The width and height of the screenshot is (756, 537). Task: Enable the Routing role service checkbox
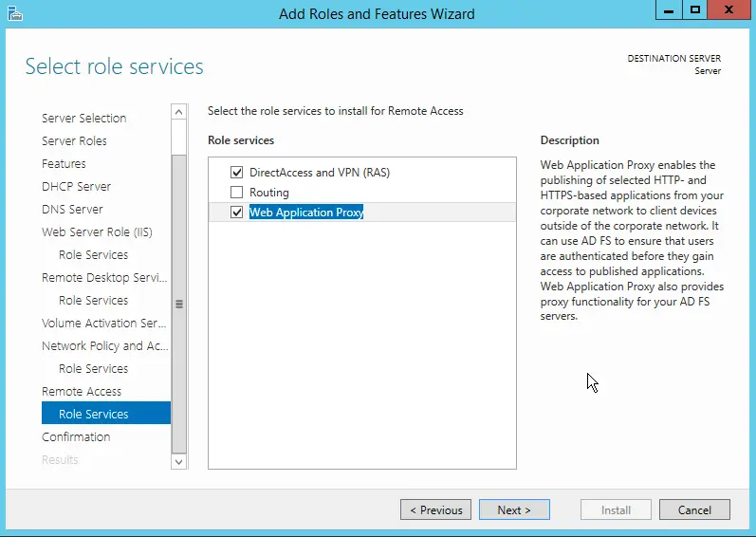tap(237, 193)
